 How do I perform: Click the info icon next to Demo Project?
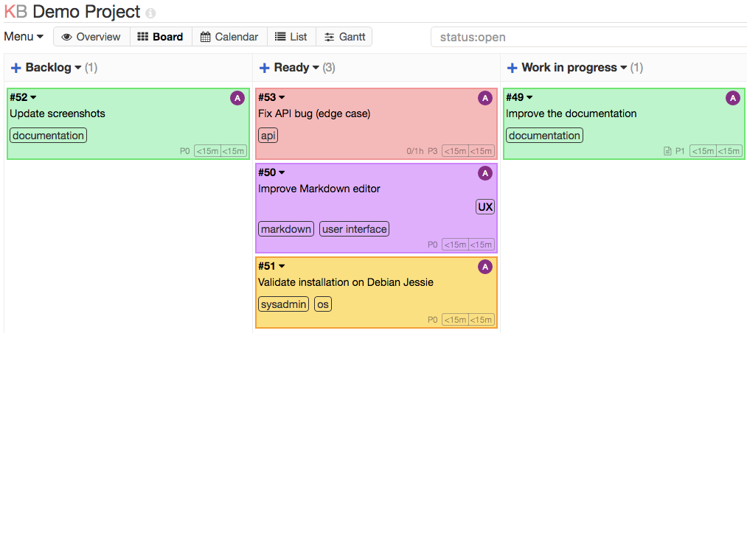point(150,13)
